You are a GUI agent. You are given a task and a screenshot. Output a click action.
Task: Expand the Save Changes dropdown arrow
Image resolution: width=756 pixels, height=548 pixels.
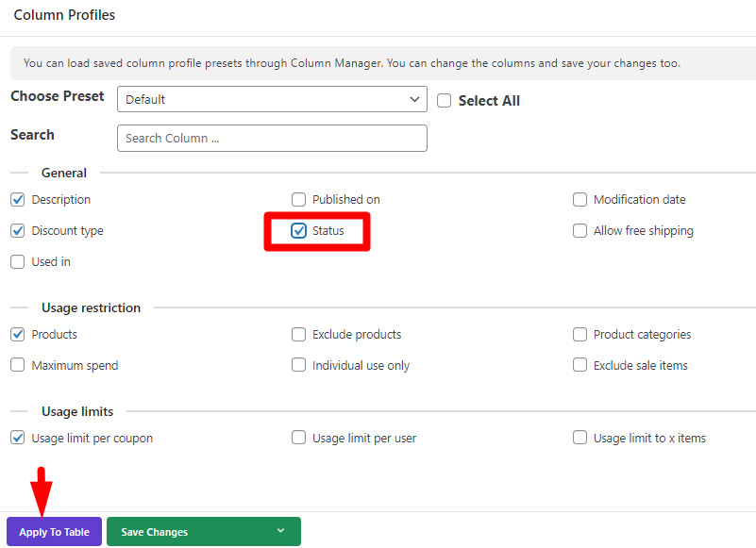280,531
